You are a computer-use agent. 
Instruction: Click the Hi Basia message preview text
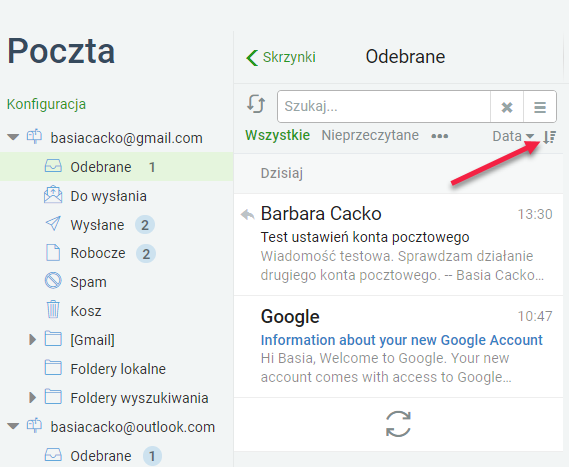tap(386, 368)
